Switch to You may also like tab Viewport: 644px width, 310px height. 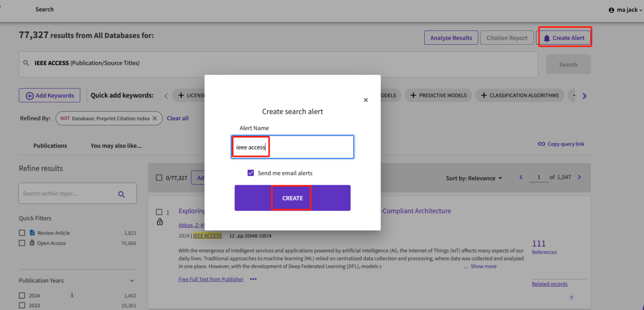[116, 146]
